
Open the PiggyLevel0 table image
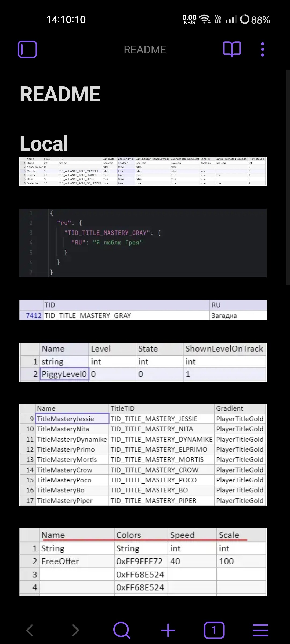(143, 362)
